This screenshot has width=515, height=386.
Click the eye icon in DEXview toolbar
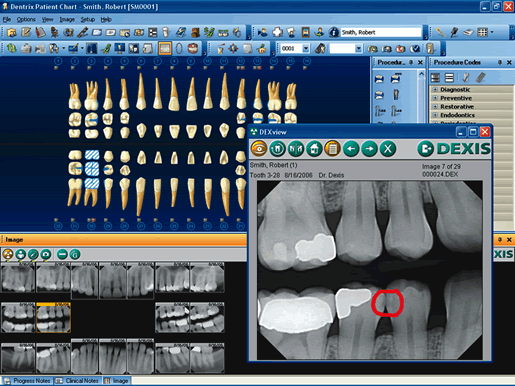click(x=259, y=149)
